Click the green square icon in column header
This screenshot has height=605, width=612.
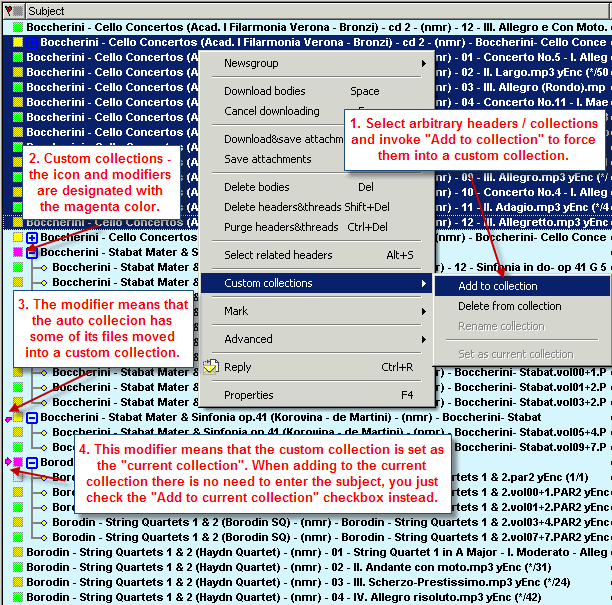tap(19, 11)
